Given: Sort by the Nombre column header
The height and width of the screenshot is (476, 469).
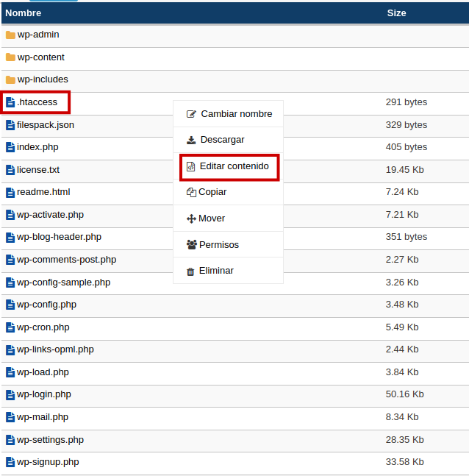Looking at the screenshot, I should [24, 13].
